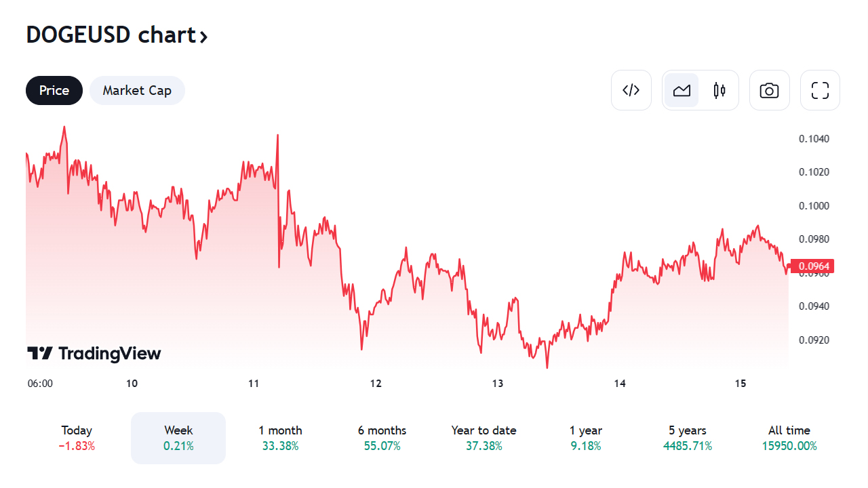Click the arrow next to DOGEUSD chart

pos(203,36)
